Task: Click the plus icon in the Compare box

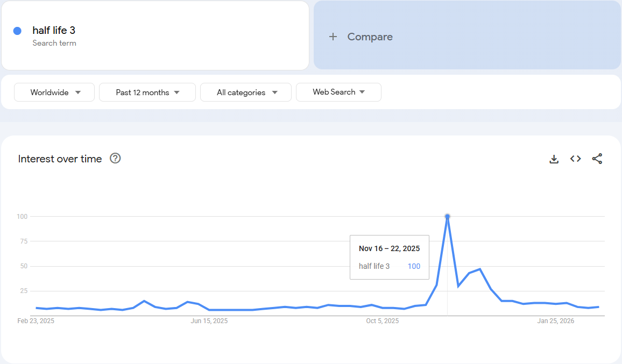Action: (x=333, y=37)
